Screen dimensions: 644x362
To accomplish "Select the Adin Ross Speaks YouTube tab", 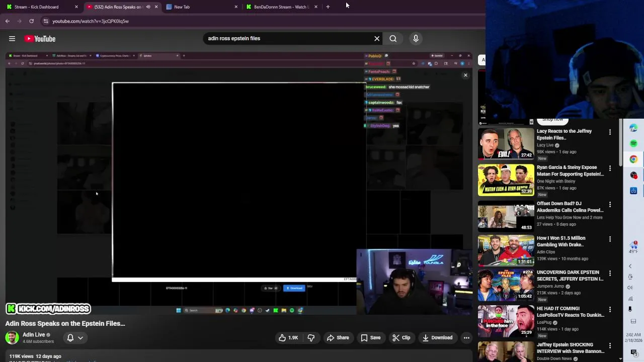I will [122, 7].
